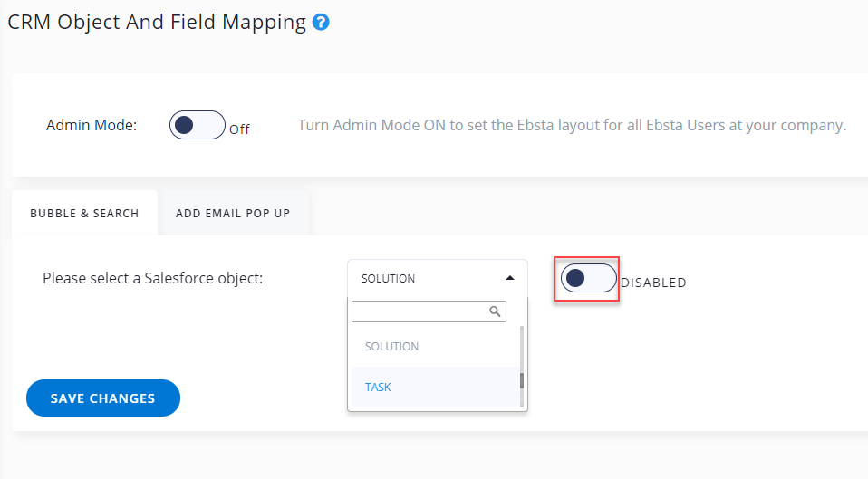Select the SOLUTION option in the list

(391, 347)
